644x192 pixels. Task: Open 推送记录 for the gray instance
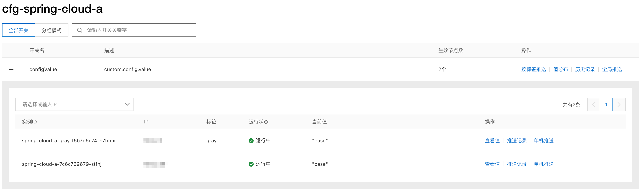[517, 141]
